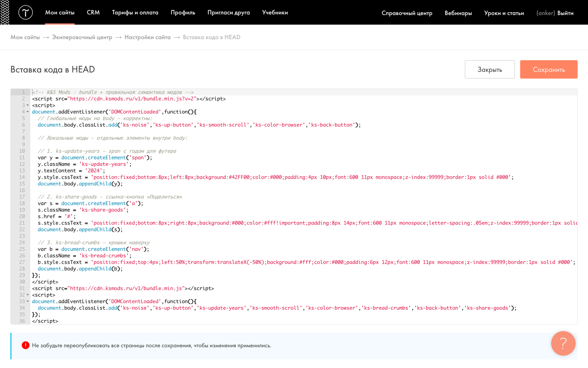Click the closing script tag on line 36
Screen dimensions: 588x368
coord(45,321)
